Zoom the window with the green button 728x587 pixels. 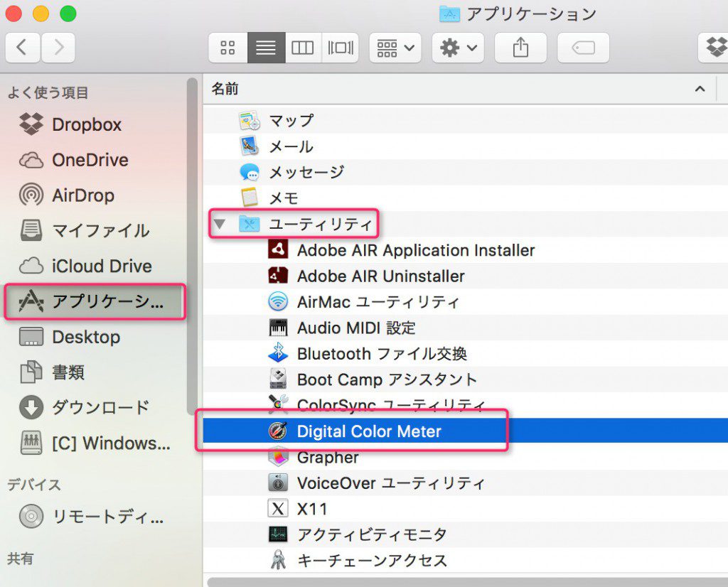pos(68,14)
